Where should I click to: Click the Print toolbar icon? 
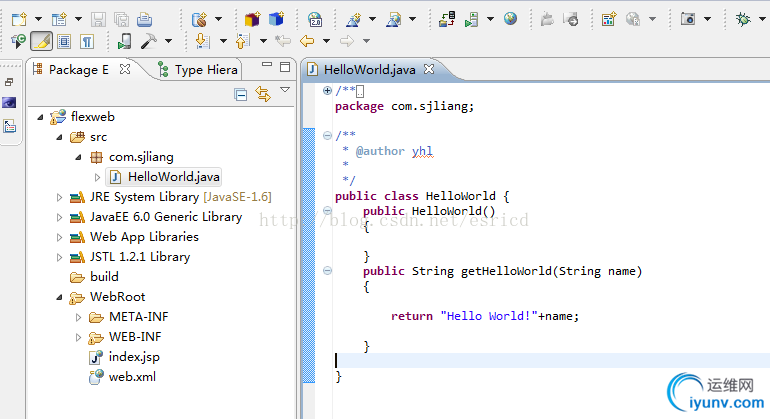click(144, 19)
